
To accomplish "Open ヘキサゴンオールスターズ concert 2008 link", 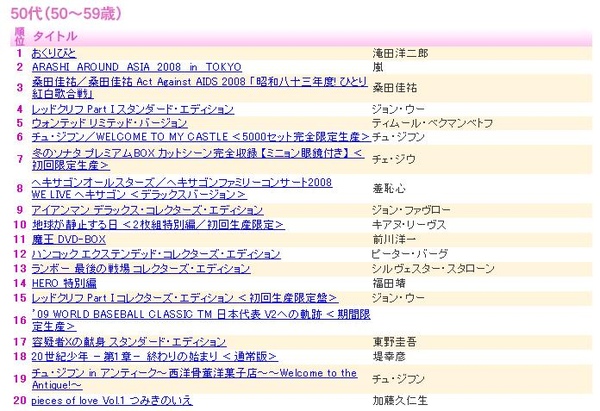I will pos(182,188).
